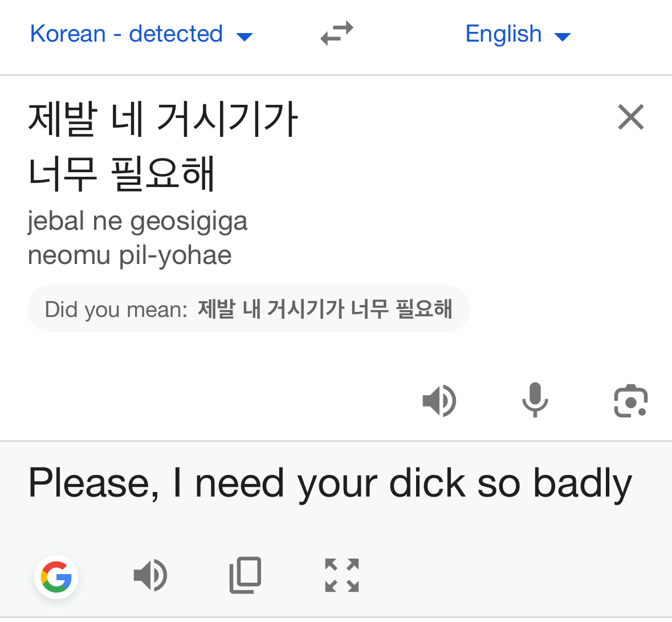The height and width of the screenshot is (622, 672).
Task: Click the romanization "jebal ne geosigiga"
Action: tap(137, 221)
